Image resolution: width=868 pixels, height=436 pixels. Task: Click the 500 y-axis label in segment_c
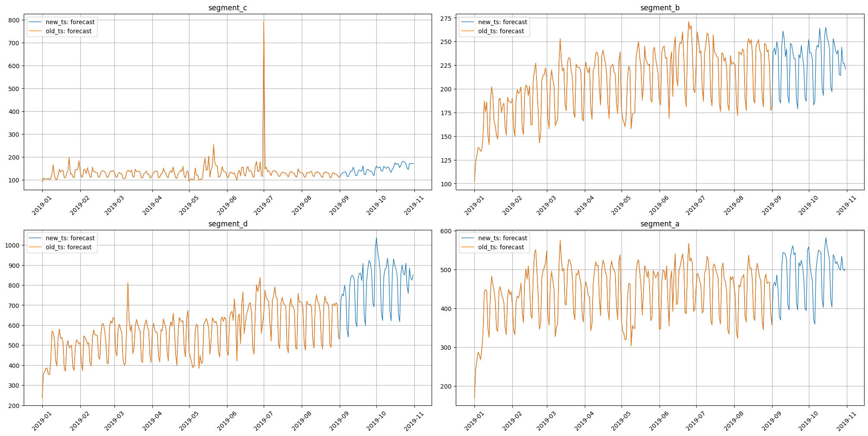13,89
